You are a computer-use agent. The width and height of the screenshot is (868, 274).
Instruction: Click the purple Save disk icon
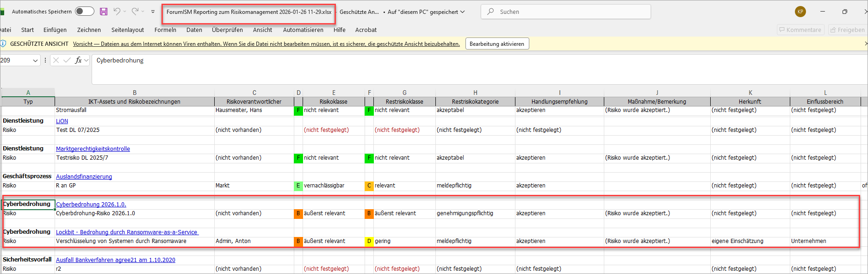(x=104, y=12)
